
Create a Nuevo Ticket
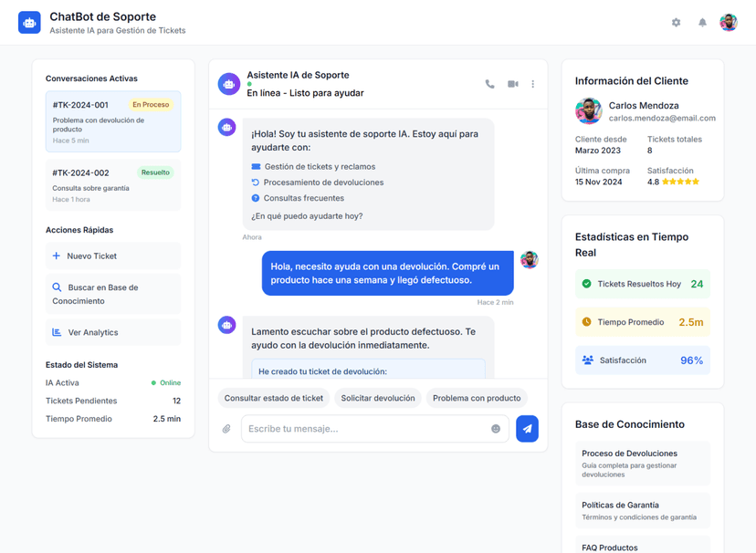coord(113,256)
